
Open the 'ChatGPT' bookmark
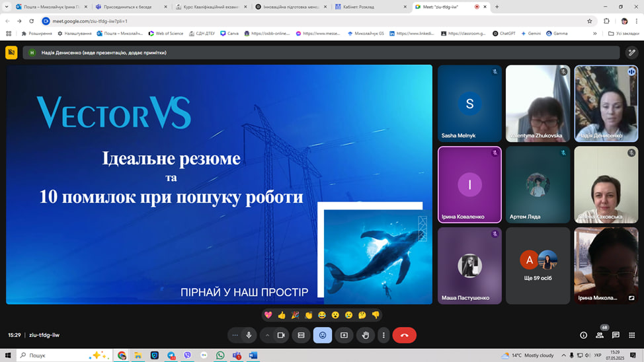pyautogui.click(x=504, y=34)
